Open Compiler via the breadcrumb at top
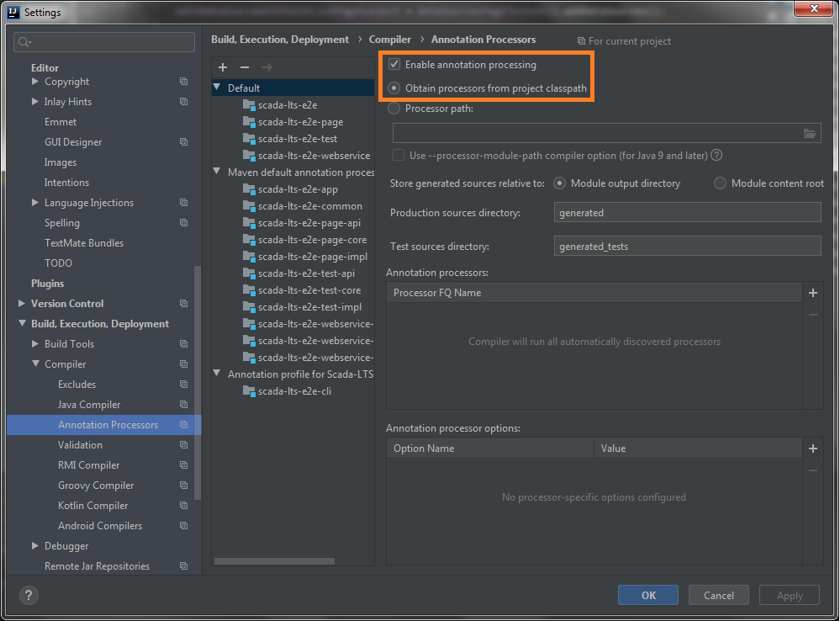Screen dimensions: 840x621 click(390, 39)
